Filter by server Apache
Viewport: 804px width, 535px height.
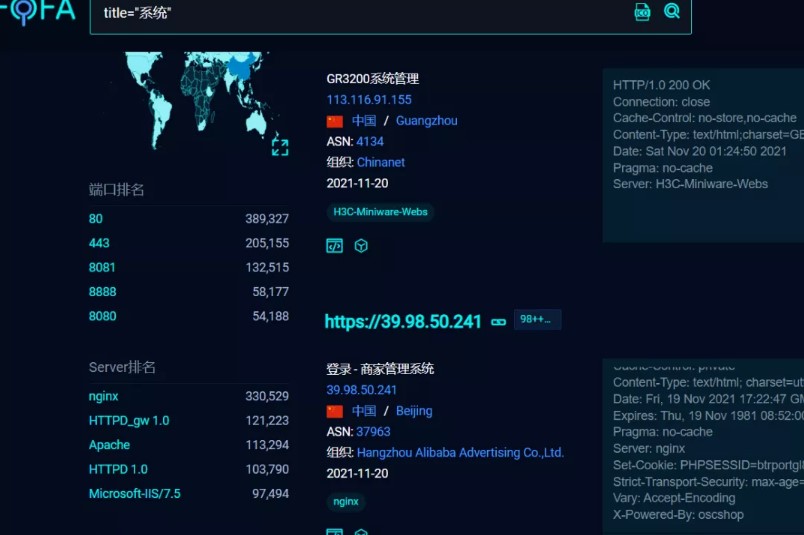(x=109, y=445)
